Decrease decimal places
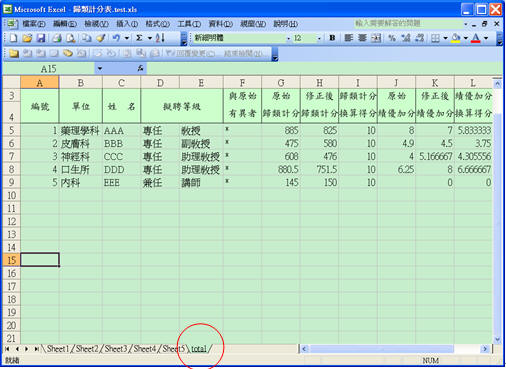 pyautogui.click(x=420, y=38)
